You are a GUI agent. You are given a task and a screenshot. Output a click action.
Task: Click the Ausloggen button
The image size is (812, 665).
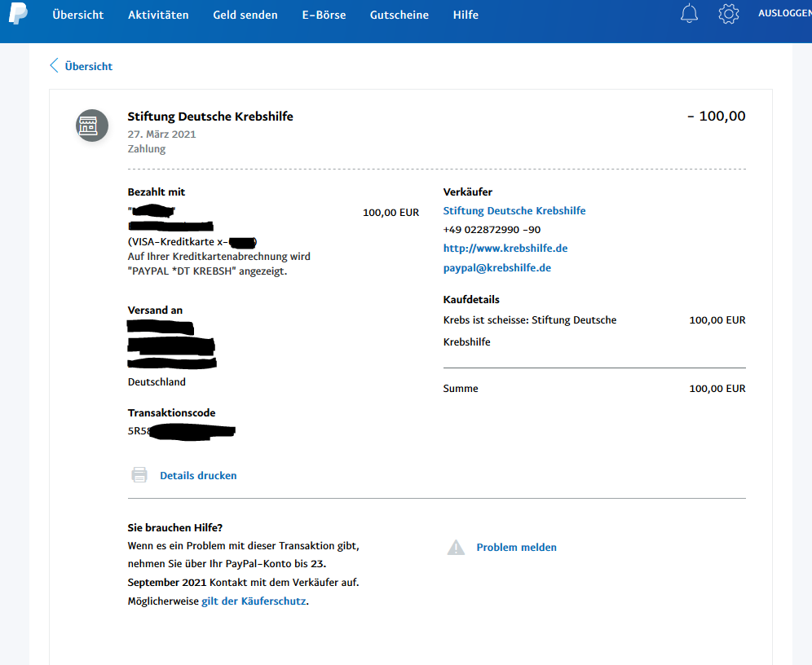click(784, 14)
